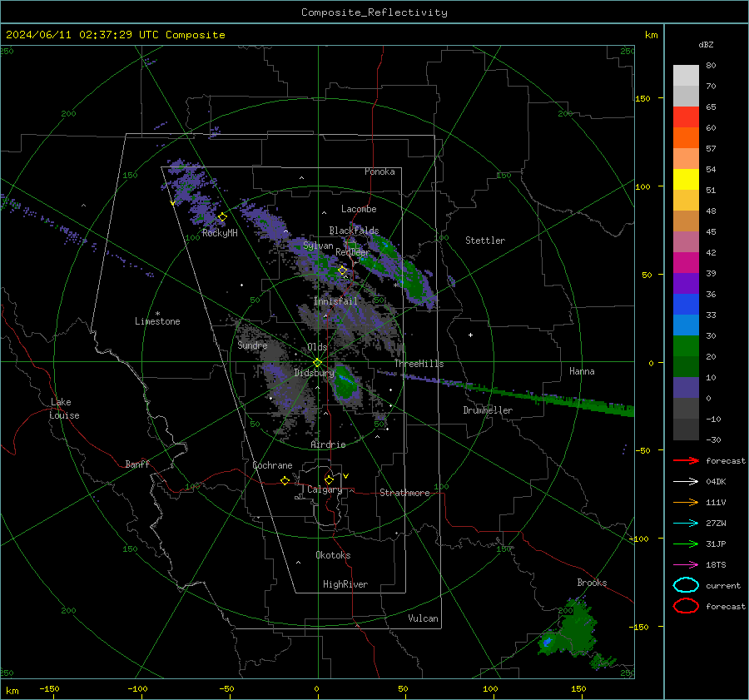Click the -150 tick on bottom axis
The width and height of the screenshot is (749, 700).
coord(49,688)
